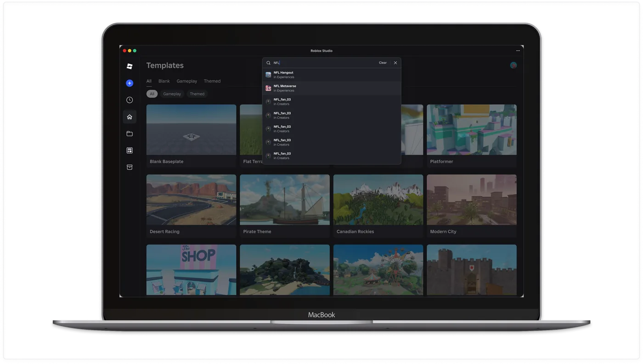Click the Roblox Studio window title
643x364 pixels.
(321, 51)
